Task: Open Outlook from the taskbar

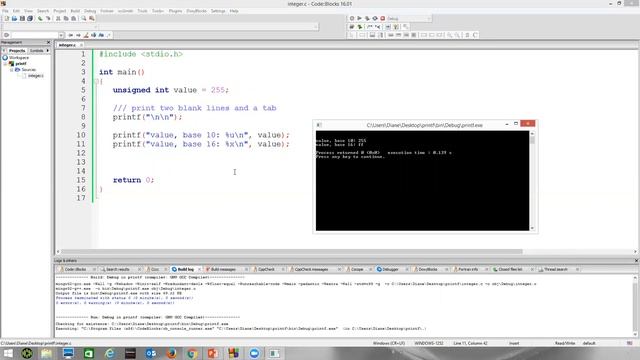Action: coord(151,353)
